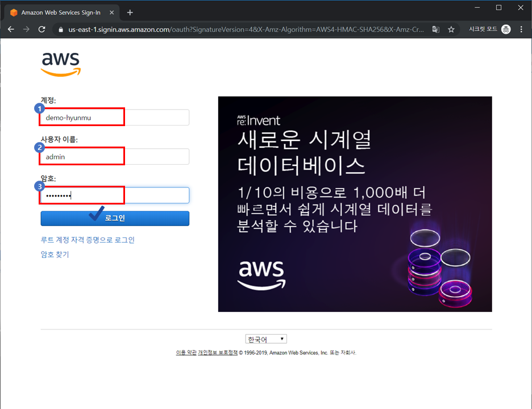The height and width of the screenshot is (409, 532).
Task: Select the Amazon Web Services Sign-In tab
Action: point(61,12)
